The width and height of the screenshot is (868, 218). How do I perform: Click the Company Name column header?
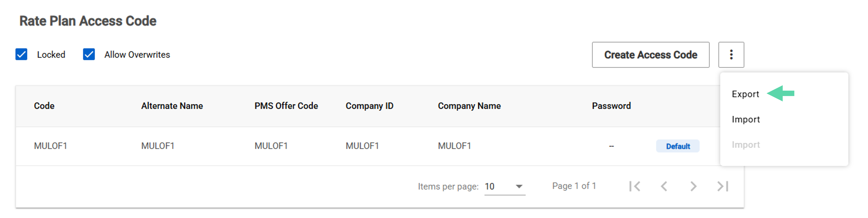[469, 106]
